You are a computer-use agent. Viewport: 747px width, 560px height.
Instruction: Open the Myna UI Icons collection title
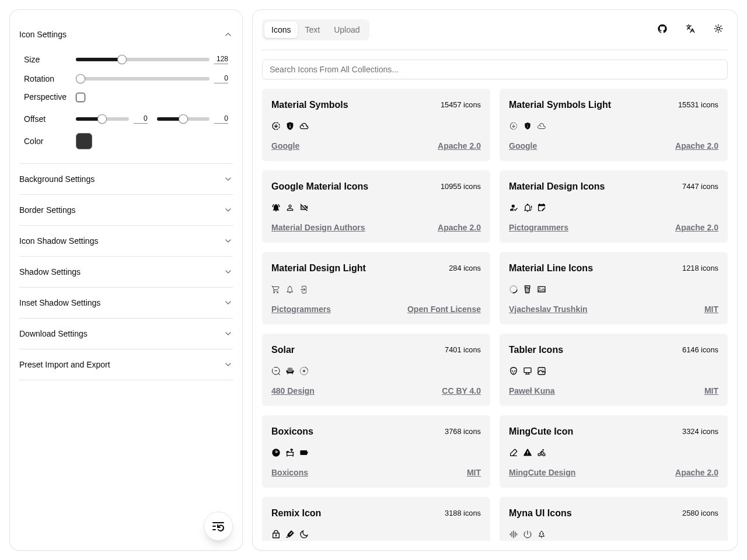540,513
